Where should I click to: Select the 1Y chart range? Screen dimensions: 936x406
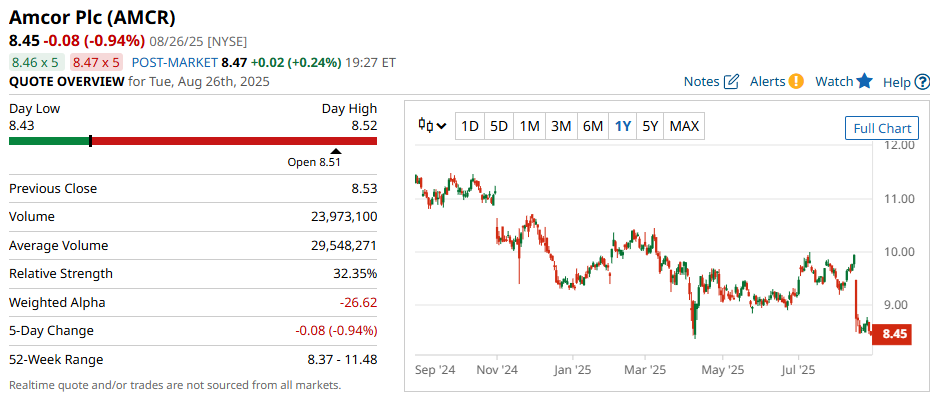point(623,127)
